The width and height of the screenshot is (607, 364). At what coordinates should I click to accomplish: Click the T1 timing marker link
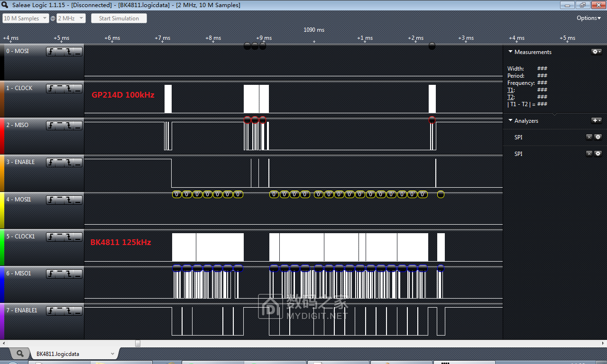(x=511, y=90)
